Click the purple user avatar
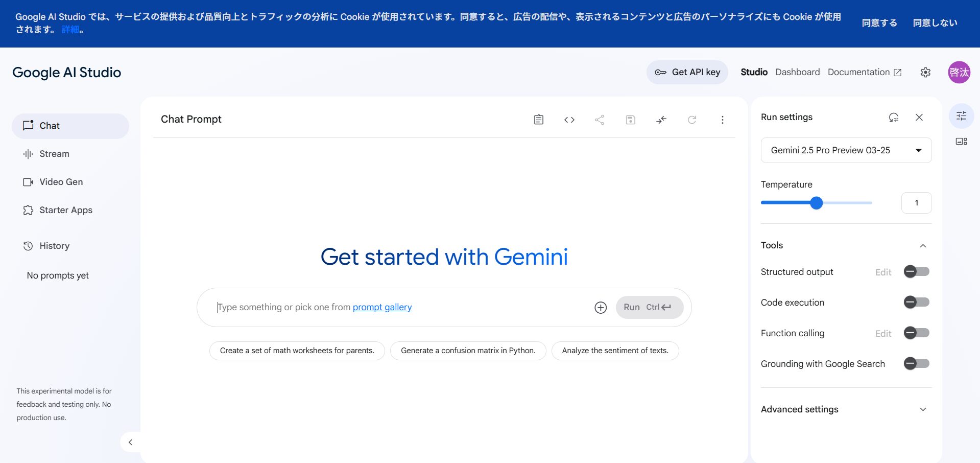Image resolution: width=980 pixels, height=463 pixels. 959,73
